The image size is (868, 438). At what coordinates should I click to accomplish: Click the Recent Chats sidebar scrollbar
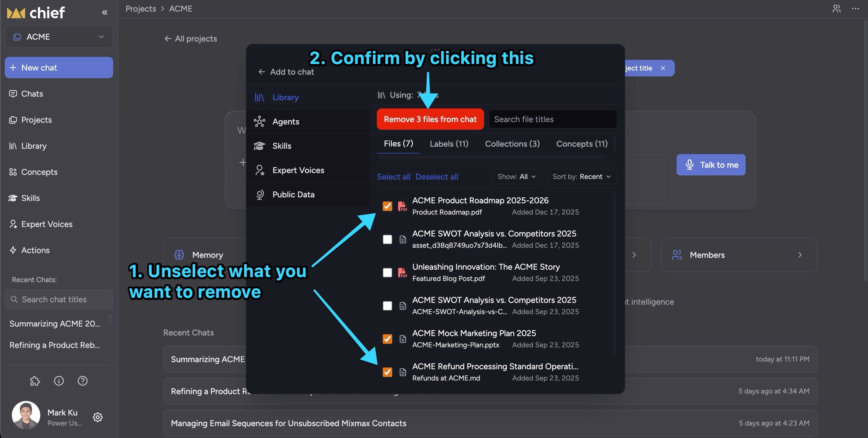pos(110,319)
